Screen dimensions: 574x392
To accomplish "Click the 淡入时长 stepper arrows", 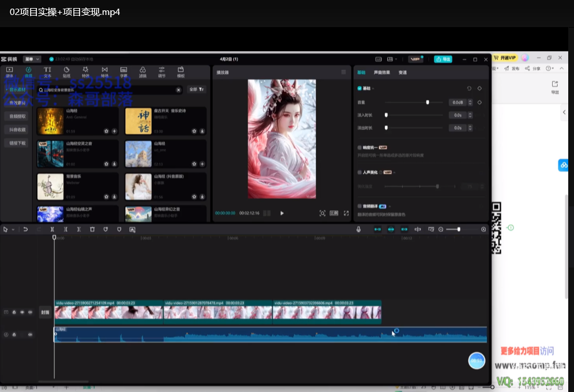I will 470,115.
